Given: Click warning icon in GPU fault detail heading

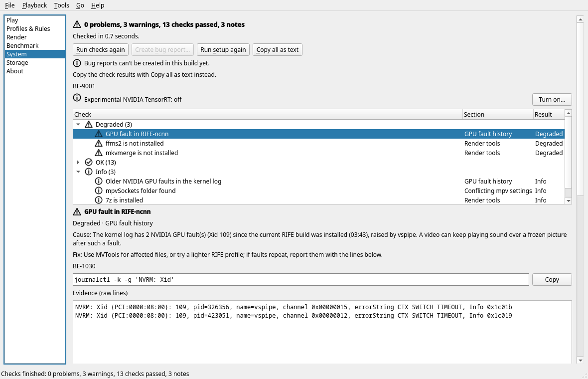Looking at the screenshot, I should pyautogui.click(x=77, y=211).
